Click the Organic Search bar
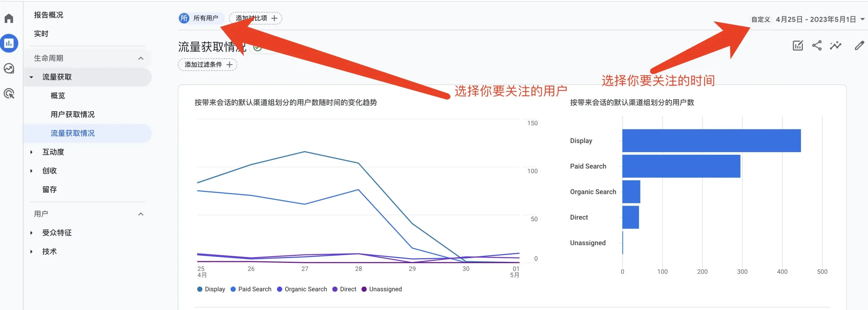This screenshot has height=310, width=868. tap(631, 192)
